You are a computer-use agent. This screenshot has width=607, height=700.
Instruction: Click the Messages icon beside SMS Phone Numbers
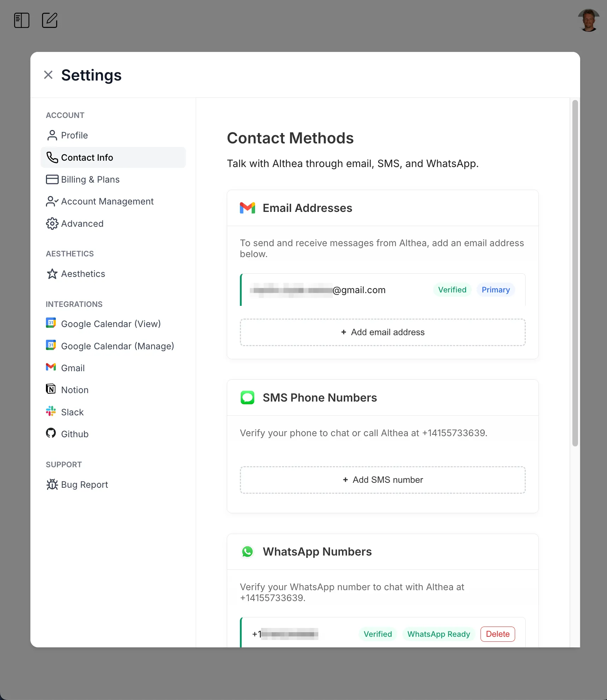pyautogui.click(x=248, y=398)
